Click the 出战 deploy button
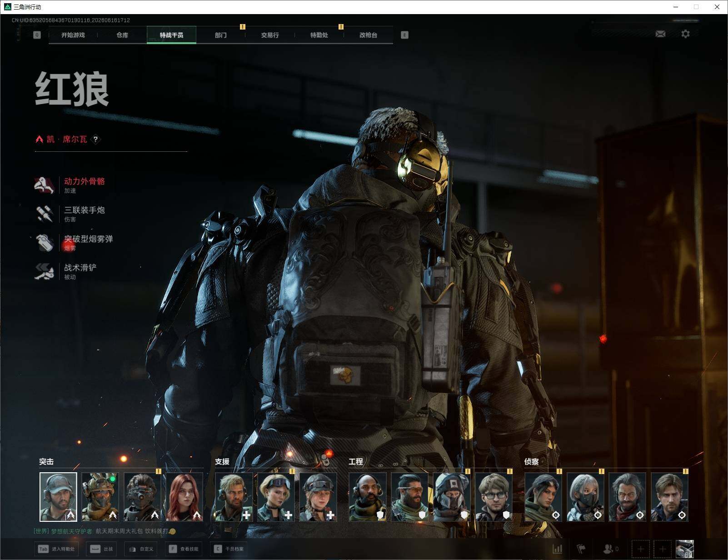Viewport: 728px width, 560px height. (x=102, y=549)
